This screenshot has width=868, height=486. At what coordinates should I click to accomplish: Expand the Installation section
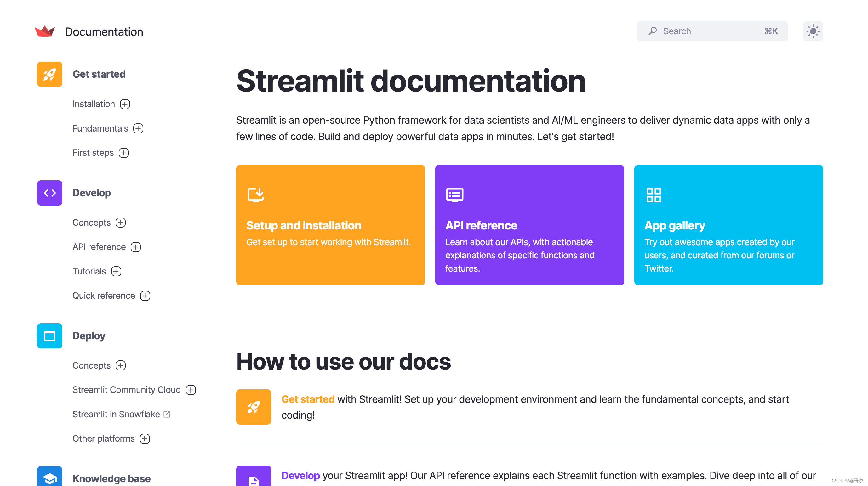tap(125, 104)
